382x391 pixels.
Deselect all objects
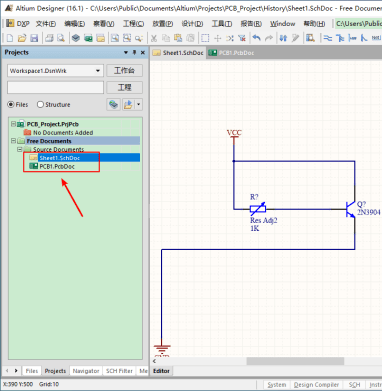coord(230,38)
